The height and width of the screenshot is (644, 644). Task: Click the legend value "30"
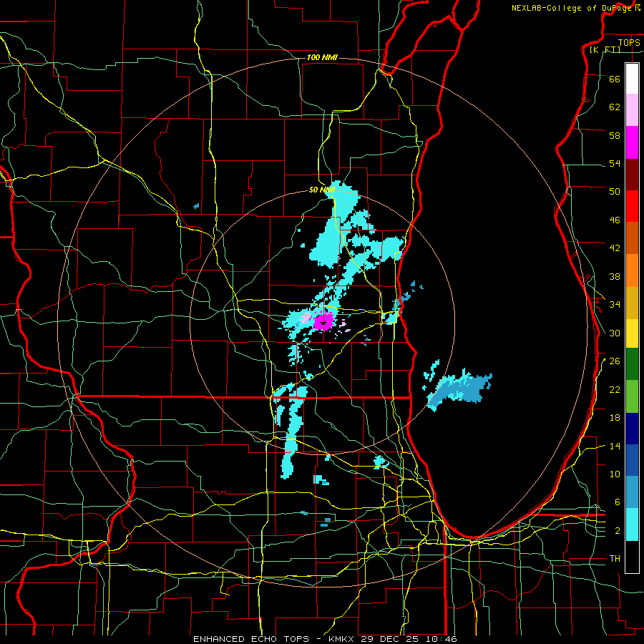tap(615, 333)
